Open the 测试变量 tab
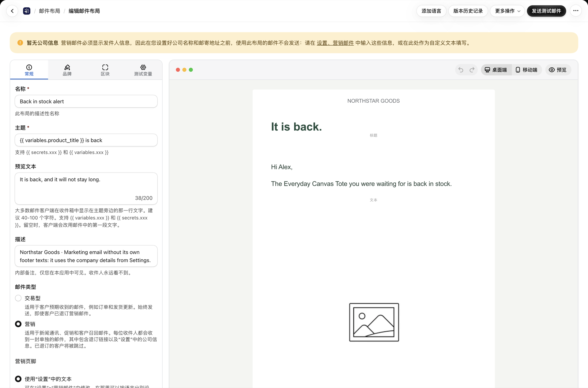 [x=143, y=70]
